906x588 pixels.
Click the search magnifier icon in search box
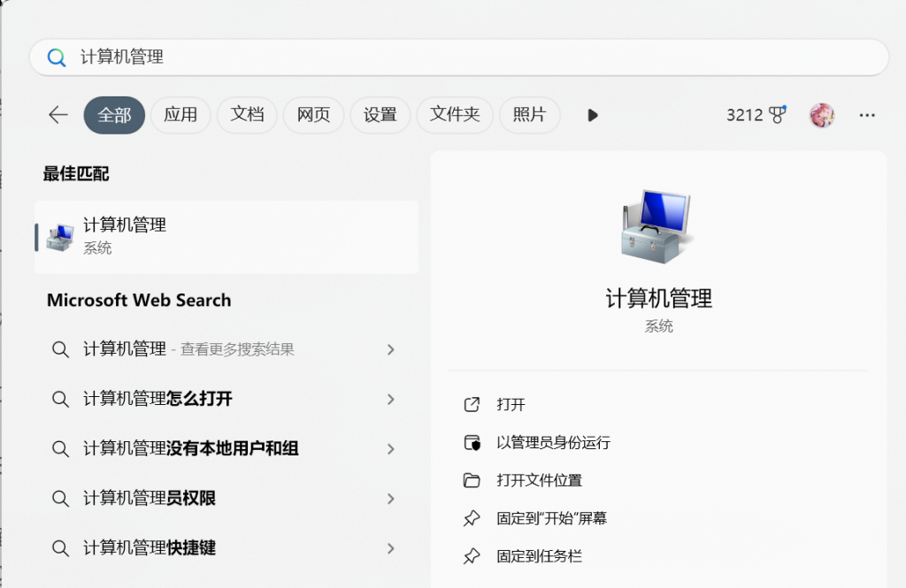point(56,57)
